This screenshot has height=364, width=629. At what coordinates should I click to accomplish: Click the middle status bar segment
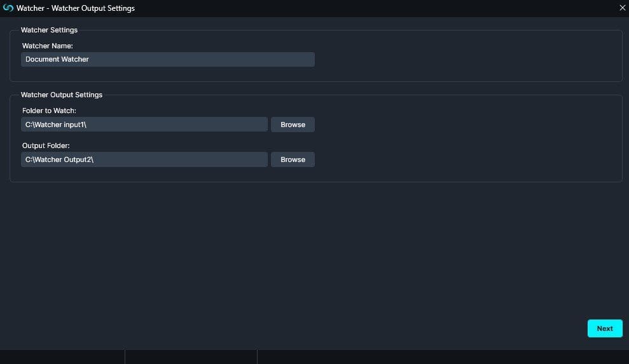point(191,357)
